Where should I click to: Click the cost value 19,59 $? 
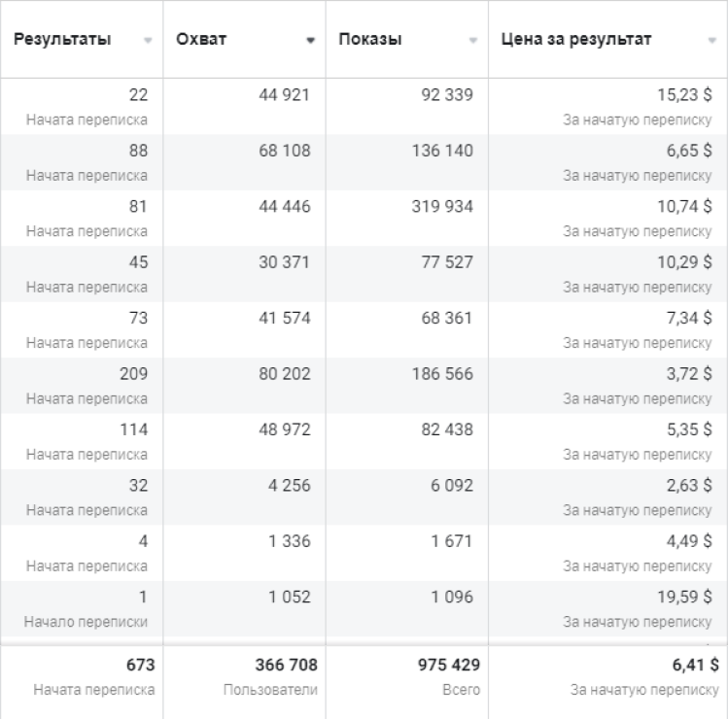click(x=684, y=597)
